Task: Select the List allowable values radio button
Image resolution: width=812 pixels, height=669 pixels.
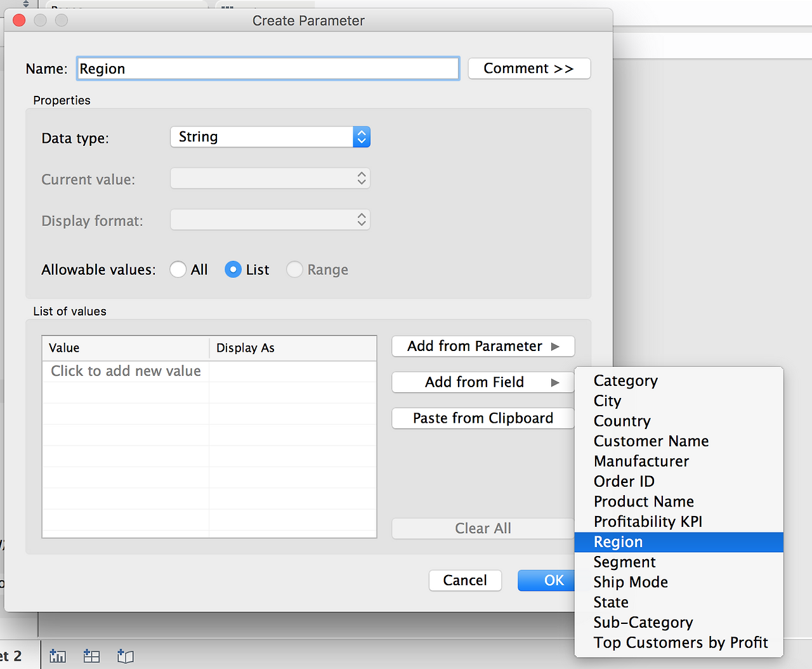Action: point(233,270)
